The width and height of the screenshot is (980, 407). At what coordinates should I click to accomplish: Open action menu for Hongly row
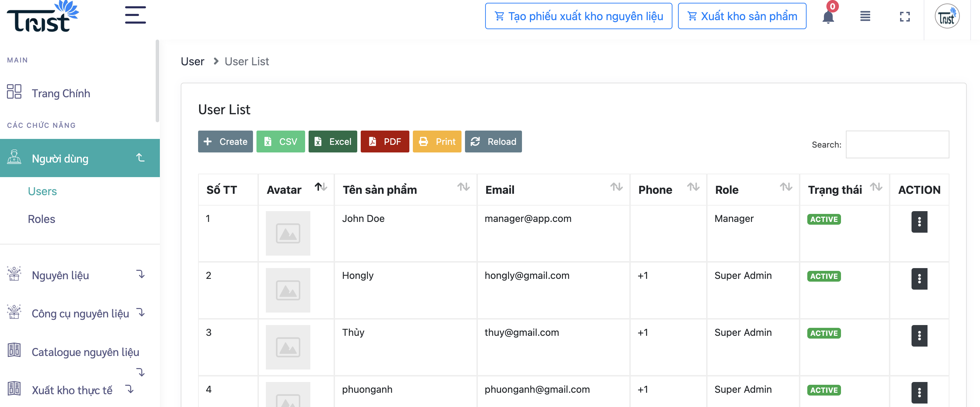pyautogui.click(x=919, y=279)
